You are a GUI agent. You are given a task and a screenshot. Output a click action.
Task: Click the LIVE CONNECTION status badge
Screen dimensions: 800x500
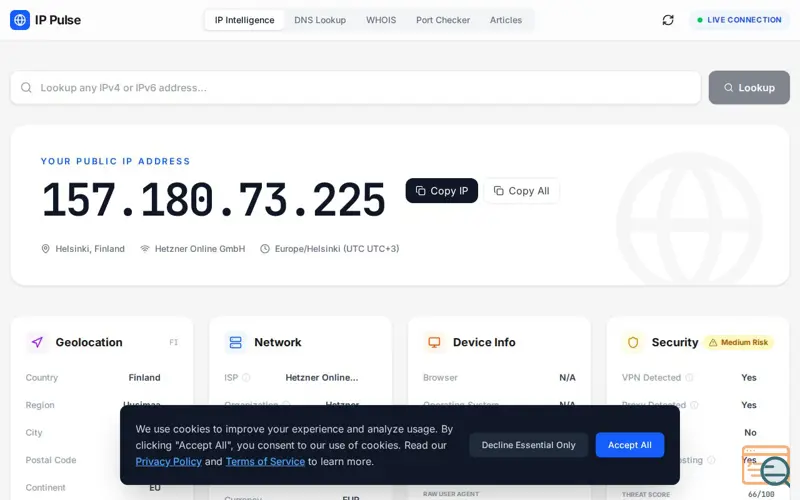pyautogui.click(x=739, y=20)
